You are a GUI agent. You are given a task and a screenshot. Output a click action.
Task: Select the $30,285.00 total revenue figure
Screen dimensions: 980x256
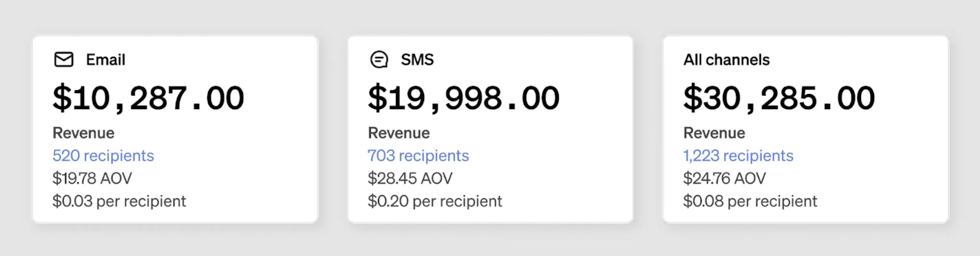[779, 98]
